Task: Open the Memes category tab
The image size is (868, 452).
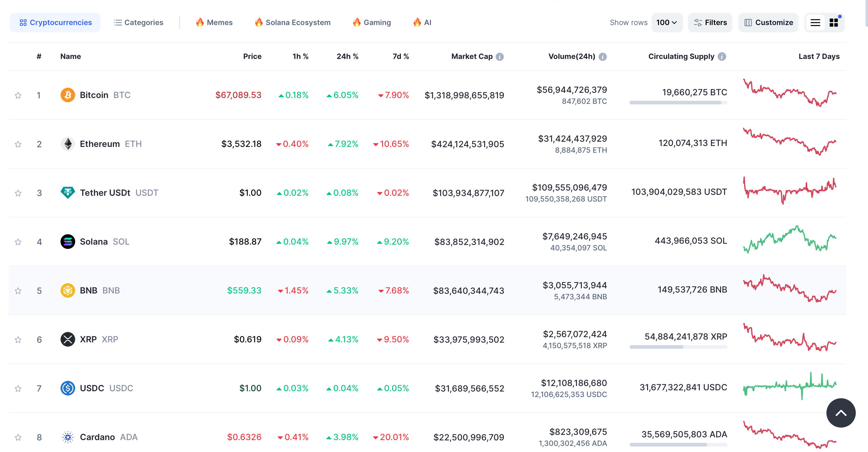Action: [214, 23]
